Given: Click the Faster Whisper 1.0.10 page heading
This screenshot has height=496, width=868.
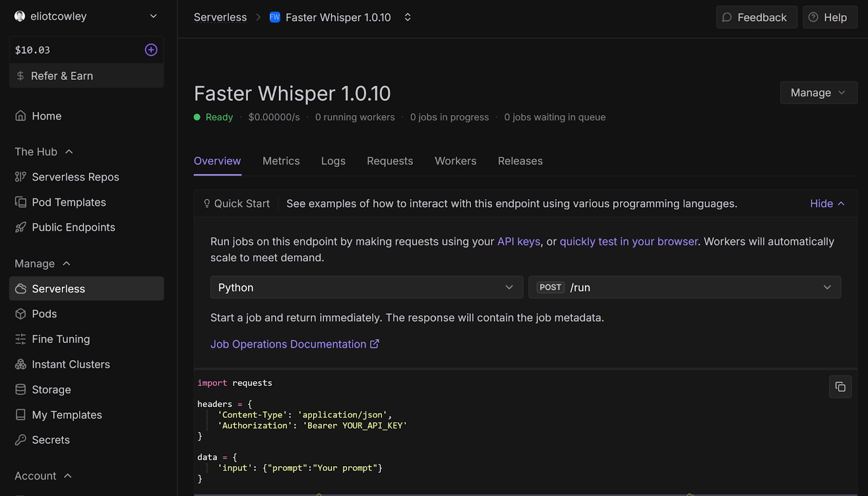Looking at the screenshot, I should (x=292, y=93).
